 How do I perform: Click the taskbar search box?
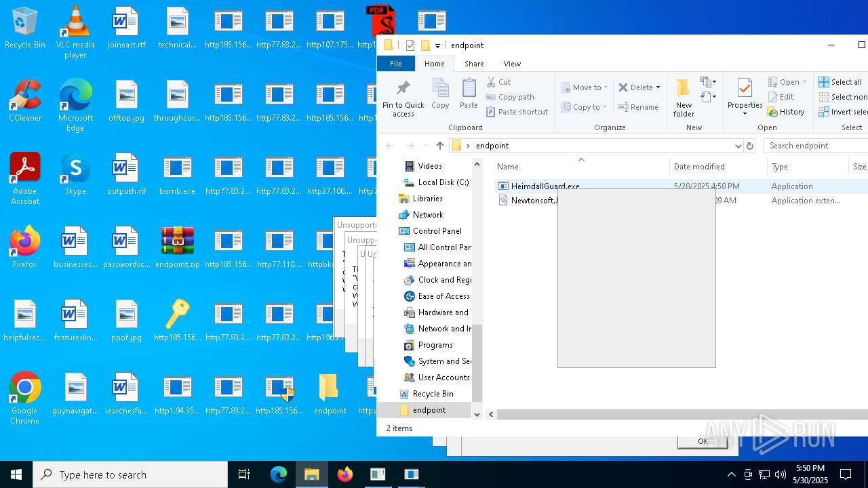(x=130, y=474)
